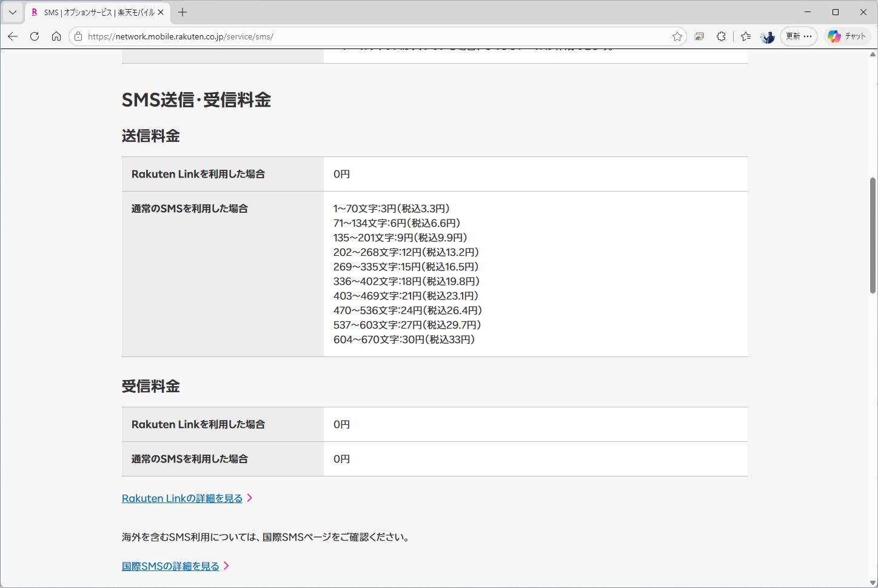Open Rakuten Linkの詳細を見る link
878x588 pixels.
coord(182,498)
